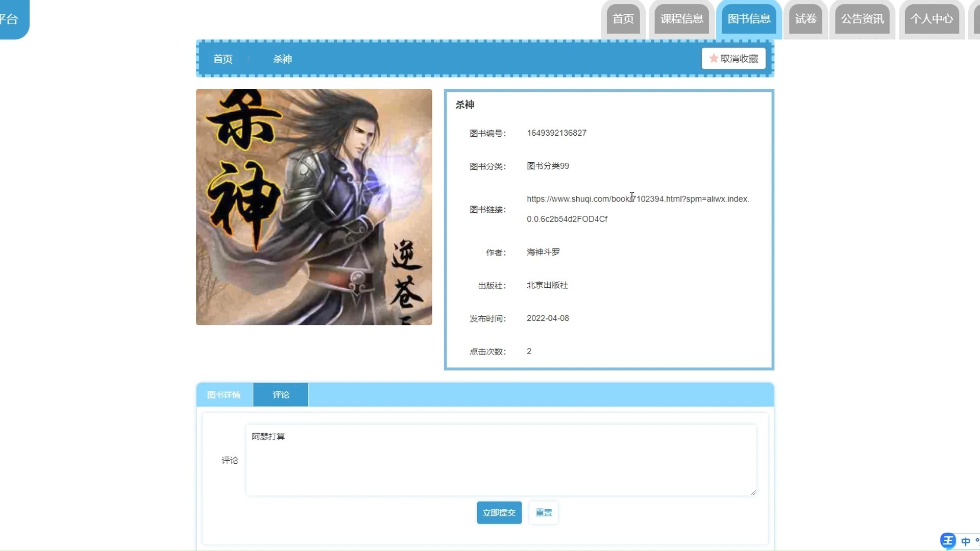
Task: Click the 杀神 title in info panel
Action: click(464, 105)
